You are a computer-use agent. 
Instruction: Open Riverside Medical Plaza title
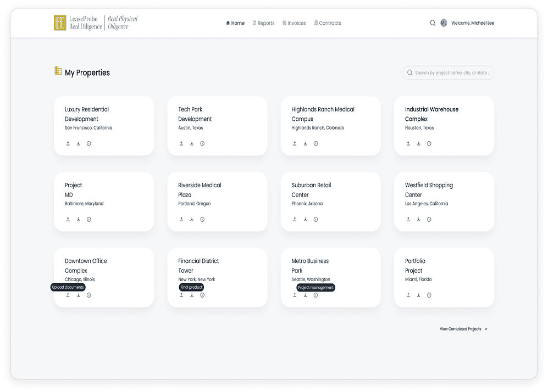200,190
